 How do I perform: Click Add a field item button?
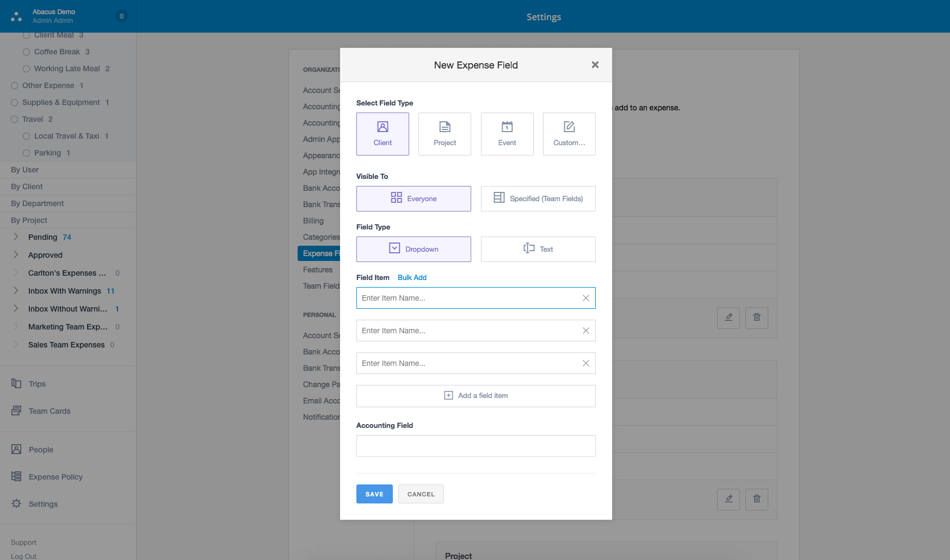pyautogui.click(x=476, y=396)
